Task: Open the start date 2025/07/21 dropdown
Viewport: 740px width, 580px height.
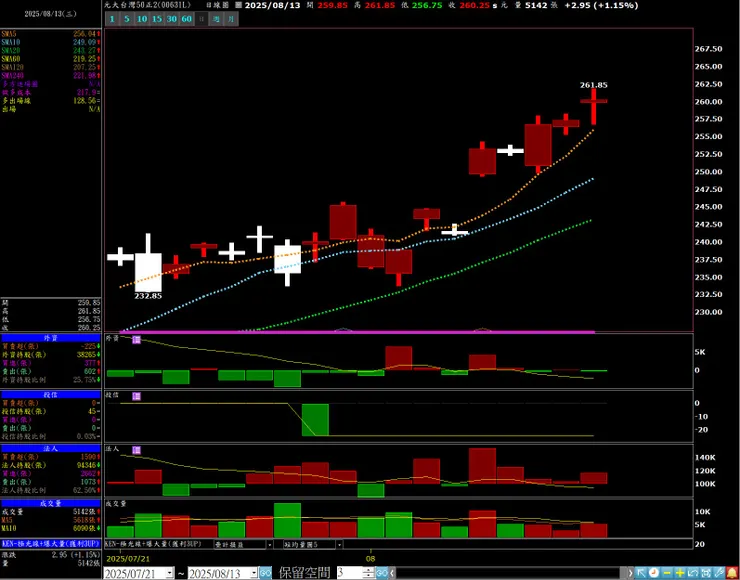Action: [169, 573]
